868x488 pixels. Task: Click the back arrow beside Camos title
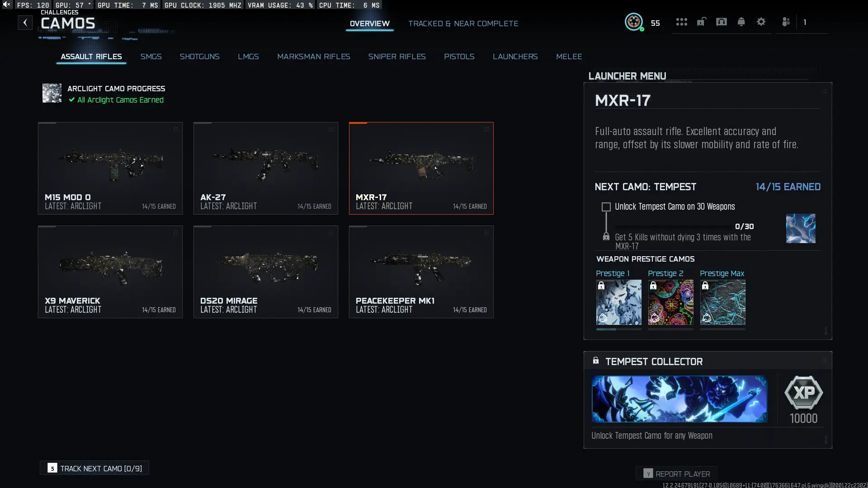click(25, 23)
